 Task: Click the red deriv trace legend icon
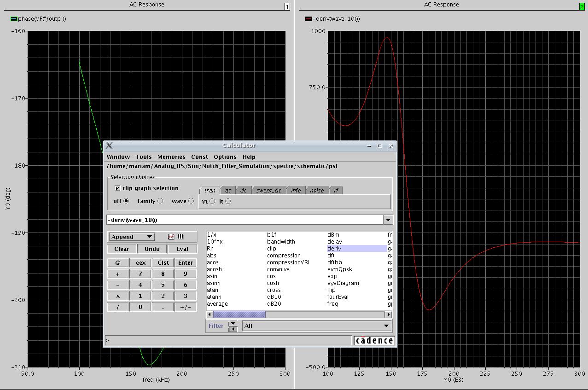tap(309, 19)
